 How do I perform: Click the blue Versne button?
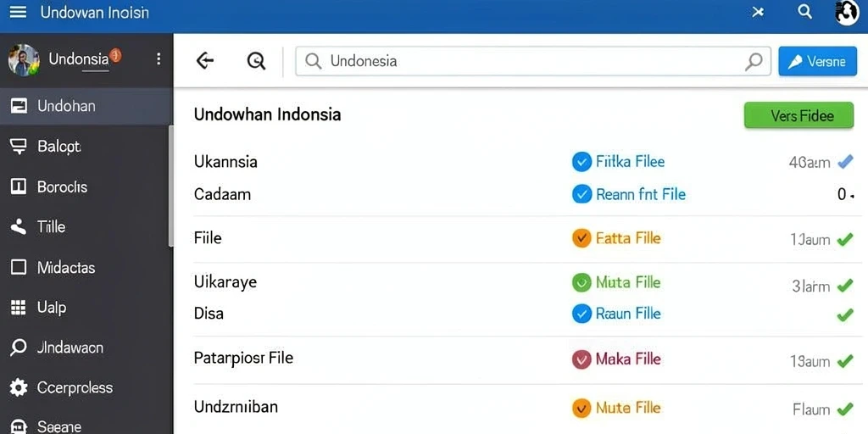(x=818, y=61)
